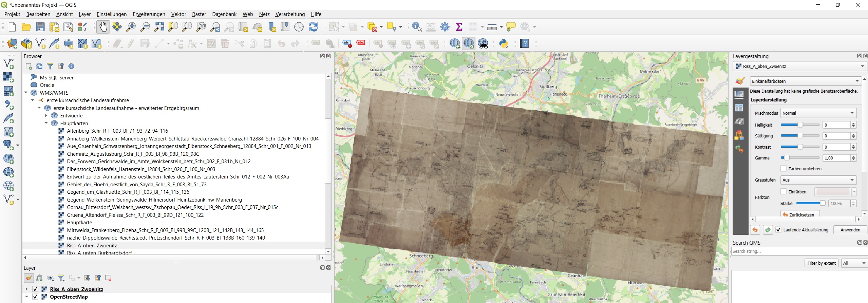Image resolution: width=868 pixels, height=303 pixels.
Task: Open the Verarbeitung menu
Action: coord(290,14)
